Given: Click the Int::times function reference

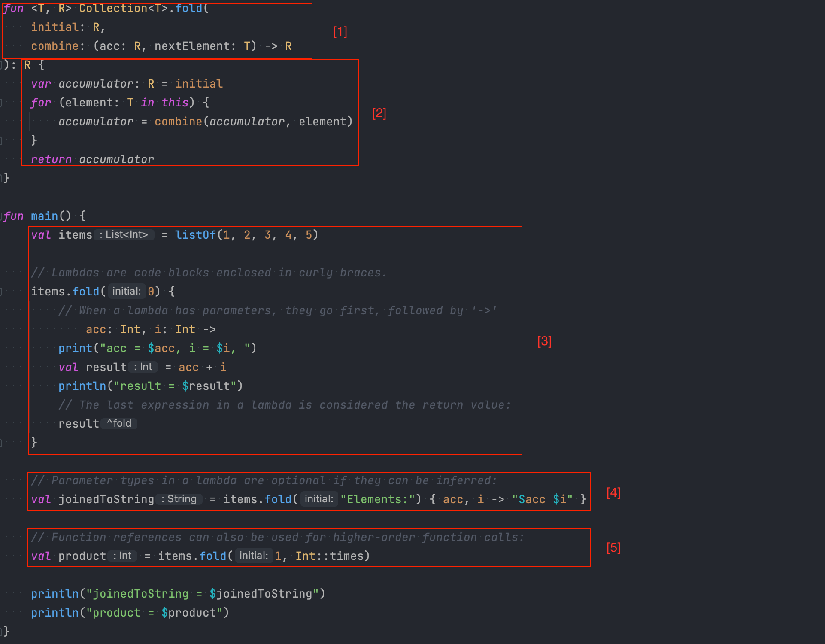Looking at the screenshot, I should (x=329, y=556).
